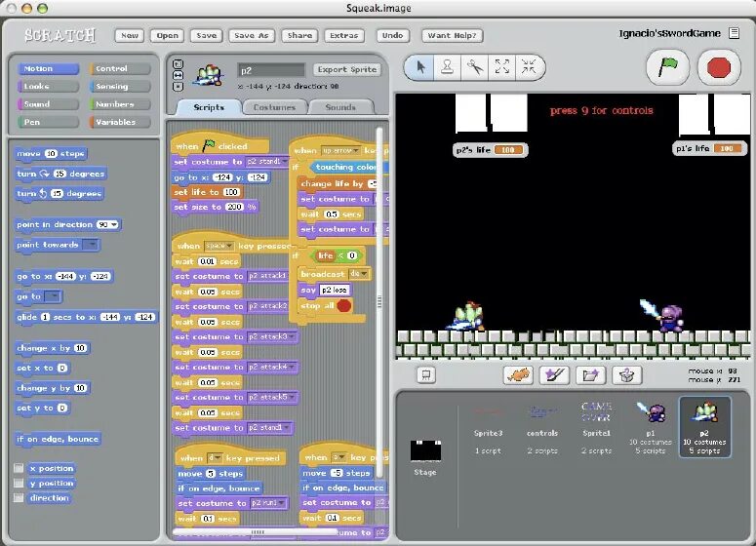Viewport: 756px width, 546px height.
Task: Click the p2 sprite preview icon
Action: tap(209, 76)
